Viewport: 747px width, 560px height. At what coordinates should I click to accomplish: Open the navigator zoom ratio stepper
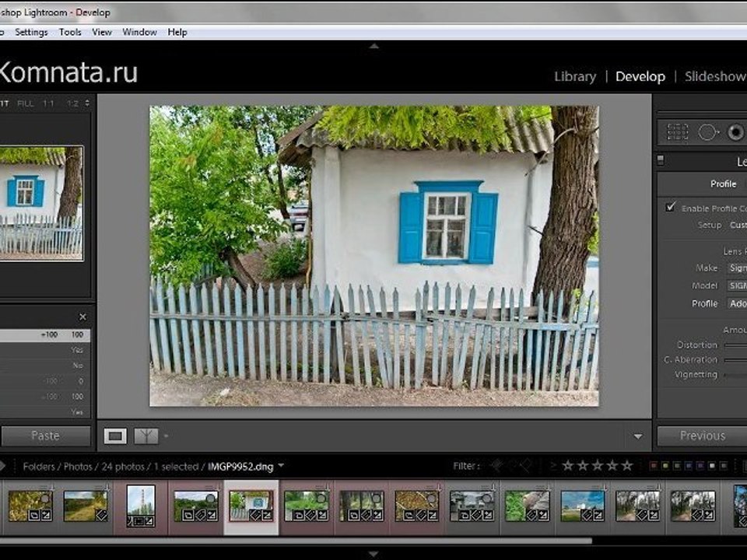pos(87,103)
